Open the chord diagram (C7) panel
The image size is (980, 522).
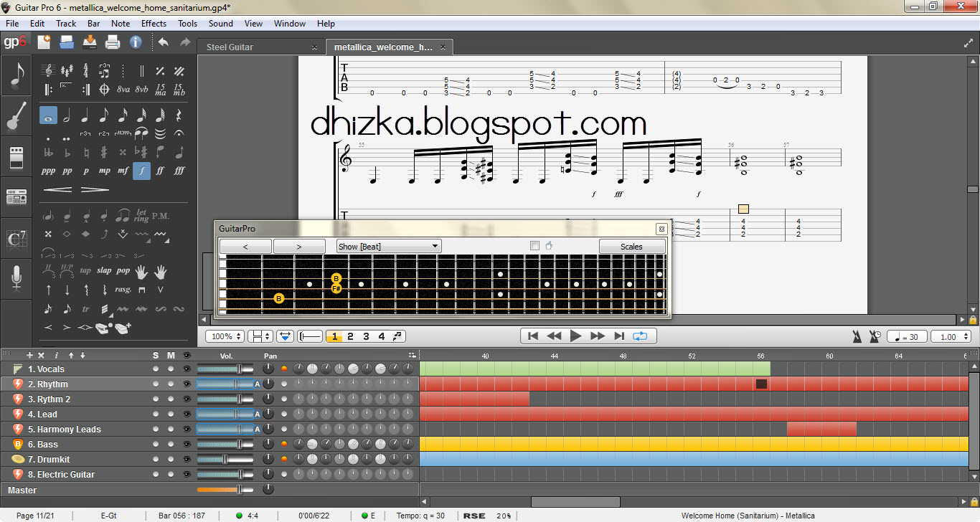16,238
